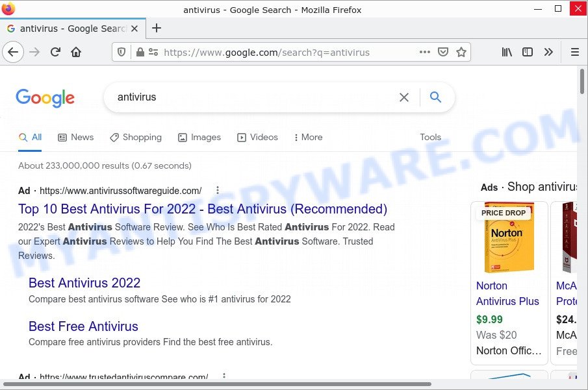View site security padlock info
588x390 pixels.
140,52
